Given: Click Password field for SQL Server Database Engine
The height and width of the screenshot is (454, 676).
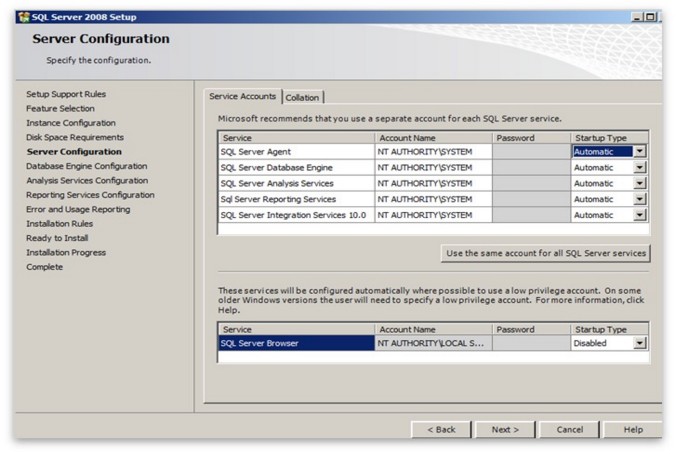Looking at the screenshot, I should (532, 167).
